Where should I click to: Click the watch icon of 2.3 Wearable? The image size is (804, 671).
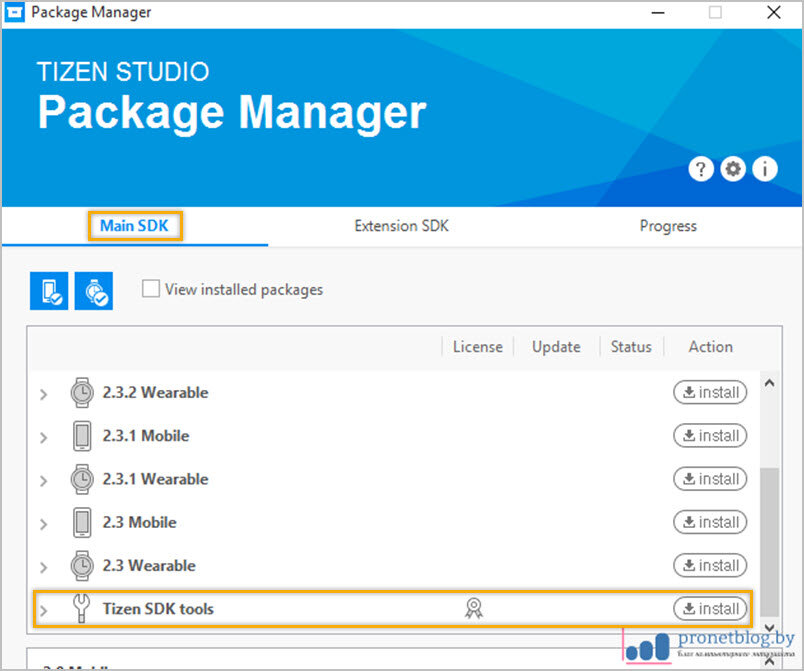(82, 566)
